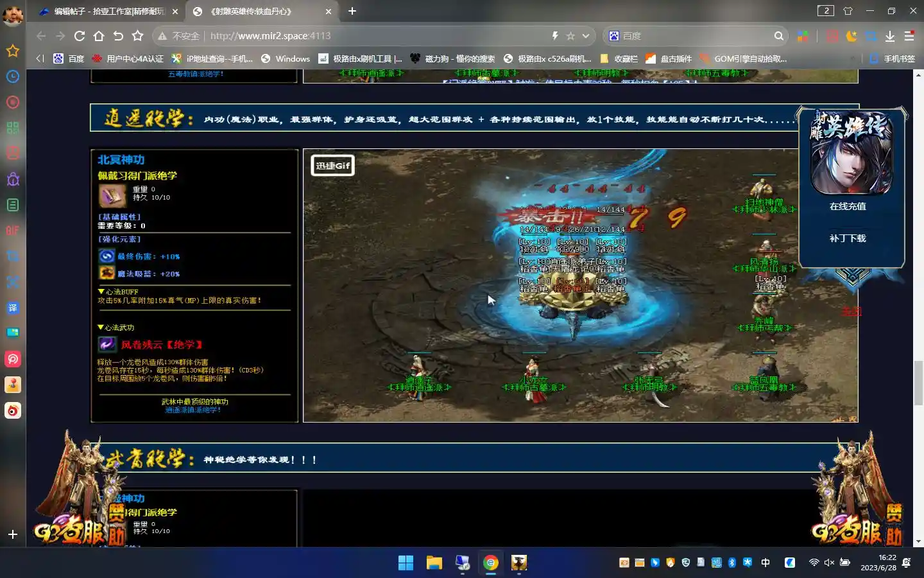Open the Windows bookmark
The width and height of the screenshot is (924, 578).
click(x=286, y=58)
